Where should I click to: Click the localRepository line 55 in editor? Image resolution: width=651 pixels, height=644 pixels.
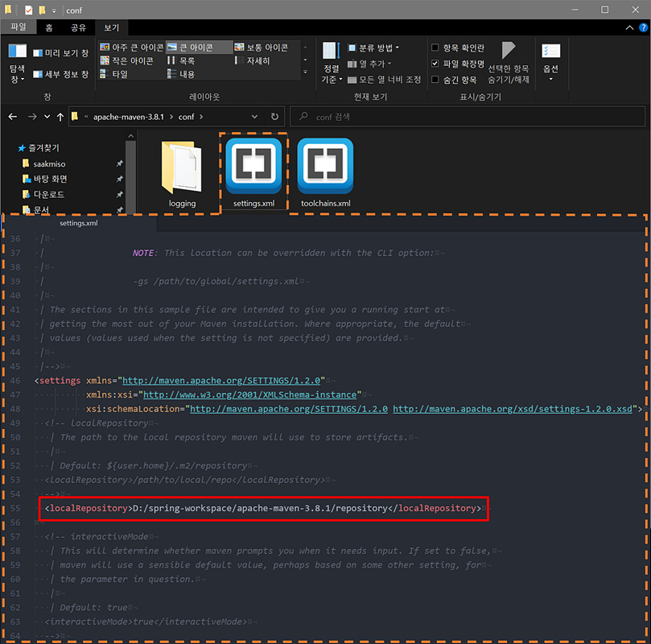pos(263,508)
